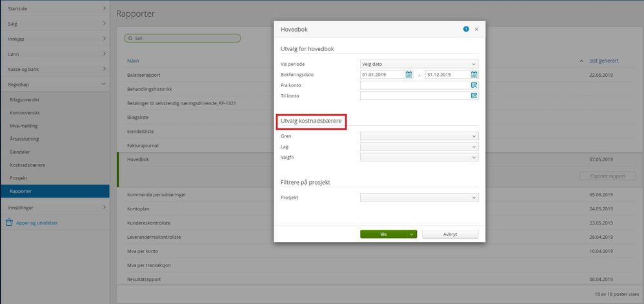Close the Hovedbok dialog with the X
Screen dimensions: 644x304
476,29
